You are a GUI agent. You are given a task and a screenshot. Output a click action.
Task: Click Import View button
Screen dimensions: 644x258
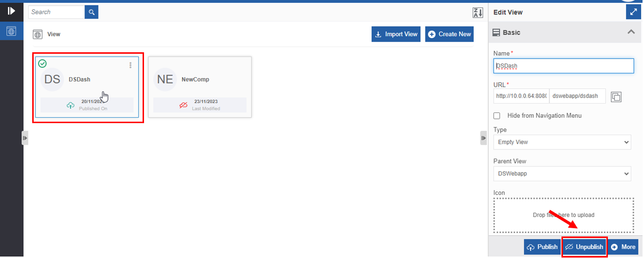click(396, 34)
